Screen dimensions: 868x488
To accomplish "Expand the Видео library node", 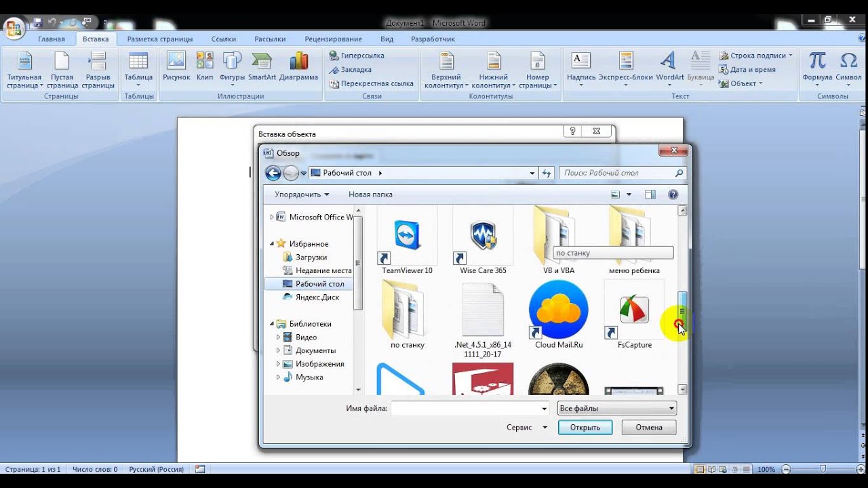I will click(278, 337).
